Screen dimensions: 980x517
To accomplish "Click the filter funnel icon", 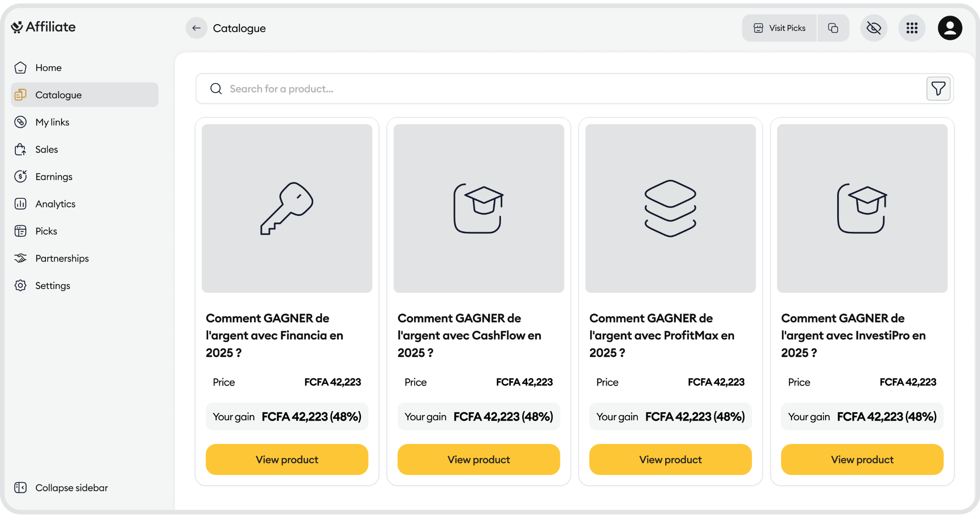I will pos(938,89).
